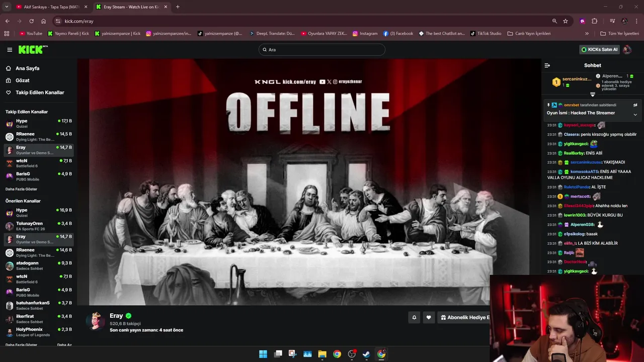Image resolution: width=644 pixels, height=362 pixels.
Task: Reload the page with refresh icon
Action: (x=31, y=21)
